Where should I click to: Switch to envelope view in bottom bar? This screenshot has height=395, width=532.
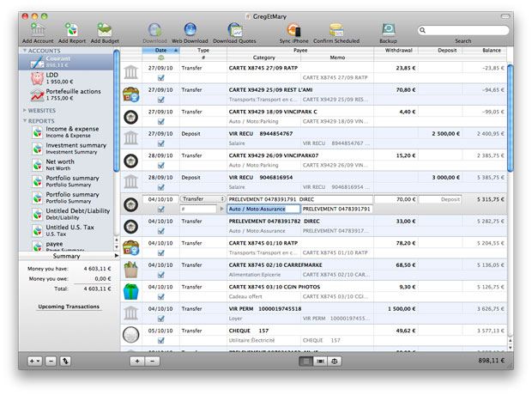[x=320, y=361]
